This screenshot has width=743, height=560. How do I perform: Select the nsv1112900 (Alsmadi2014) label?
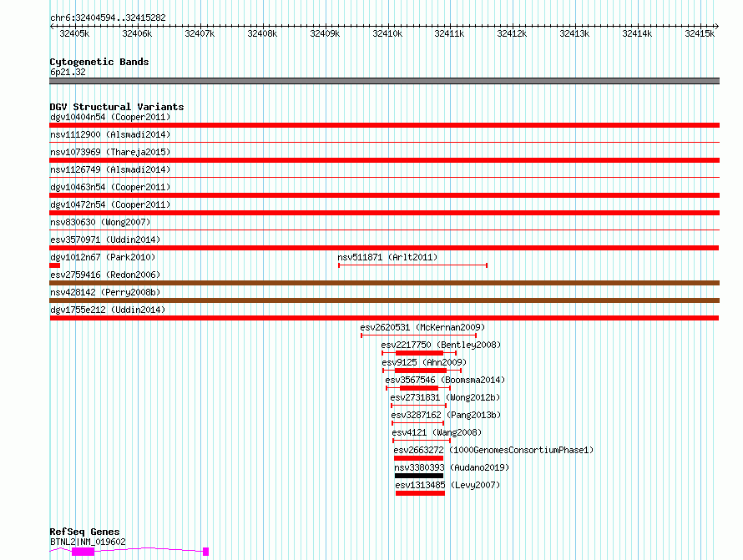click(110, 134)
